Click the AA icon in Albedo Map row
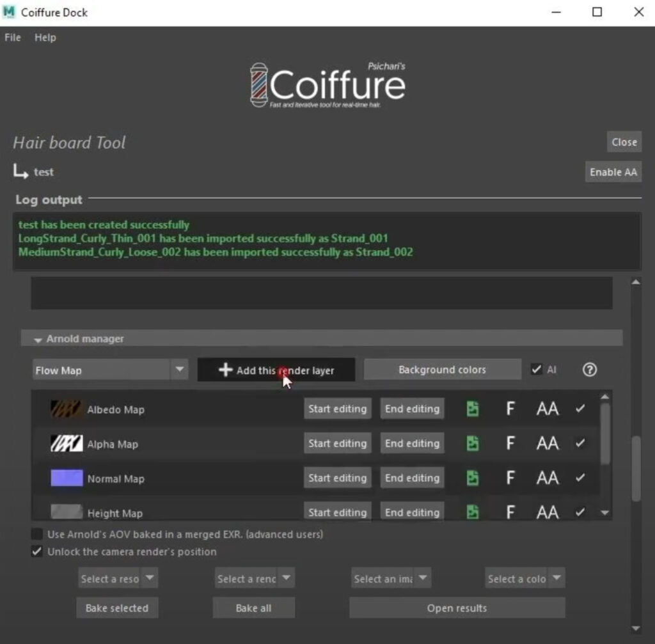Screen dimensions: 655x644 click(x=548, y=409)
